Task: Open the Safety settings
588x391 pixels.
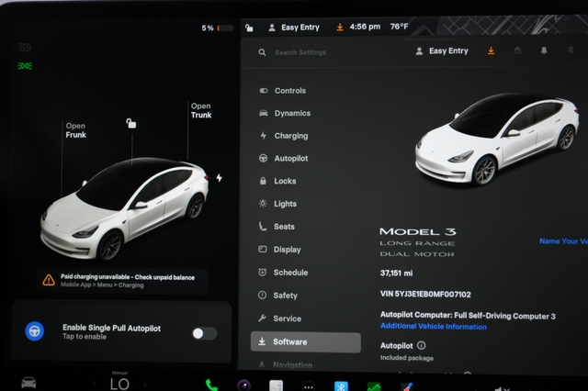Action: coord(277,296)
